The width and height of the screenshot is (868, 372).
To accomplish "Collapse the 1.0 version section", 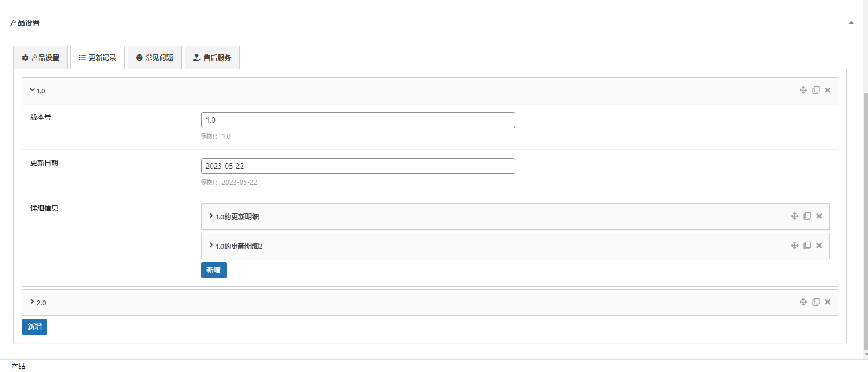I will 33,90.
